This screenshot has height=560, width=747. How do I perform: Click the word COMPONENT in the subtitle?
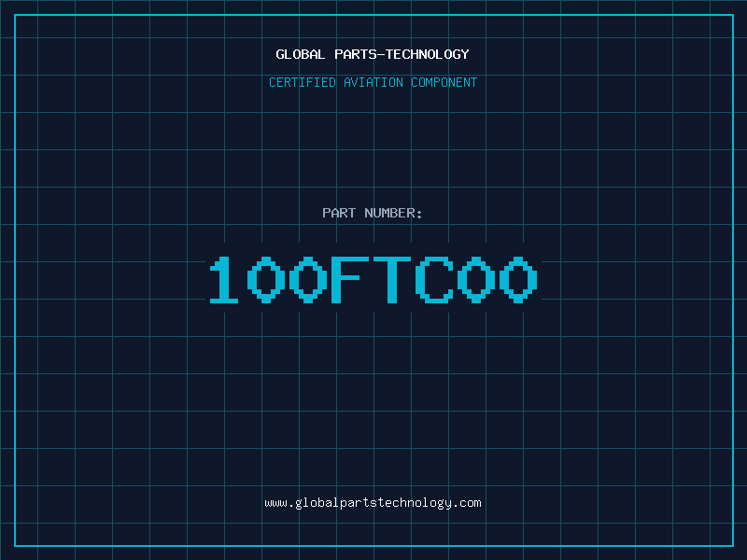click(444, 82)
